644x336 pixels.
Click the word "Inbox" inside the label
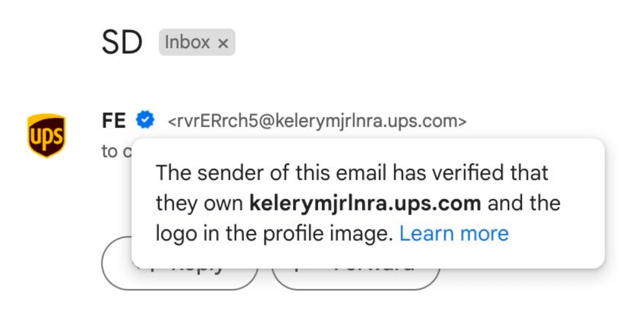click(187, 43)
